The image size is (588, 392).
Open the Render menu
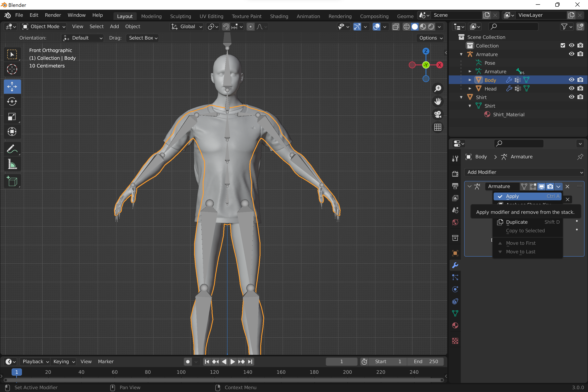(52, 15)
